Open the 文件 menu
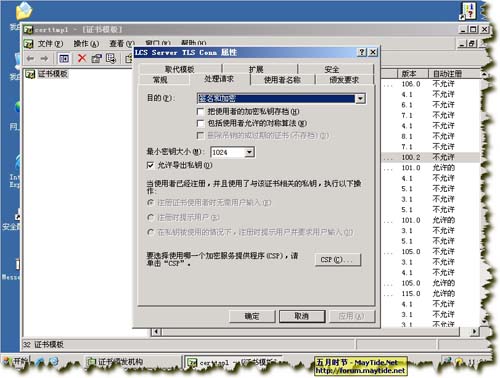This screenshot has height=378, width=500. pos(50,44)
